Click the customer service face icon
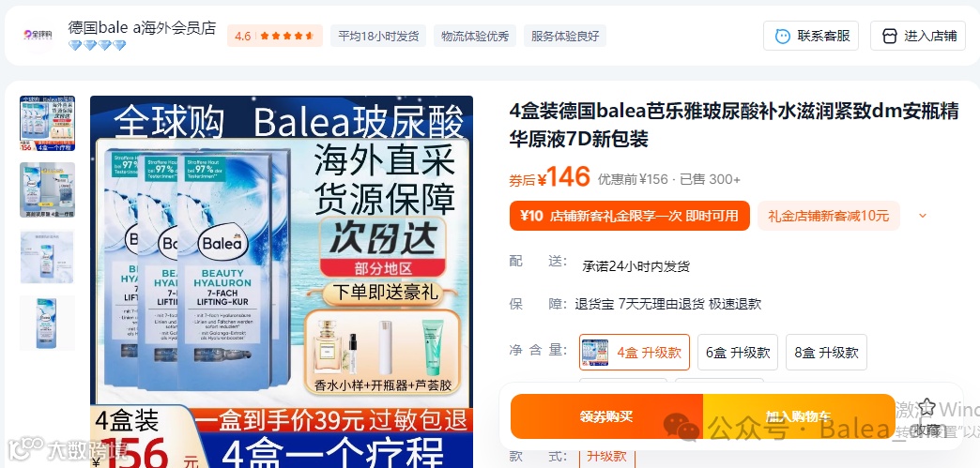 coord(782,37)
